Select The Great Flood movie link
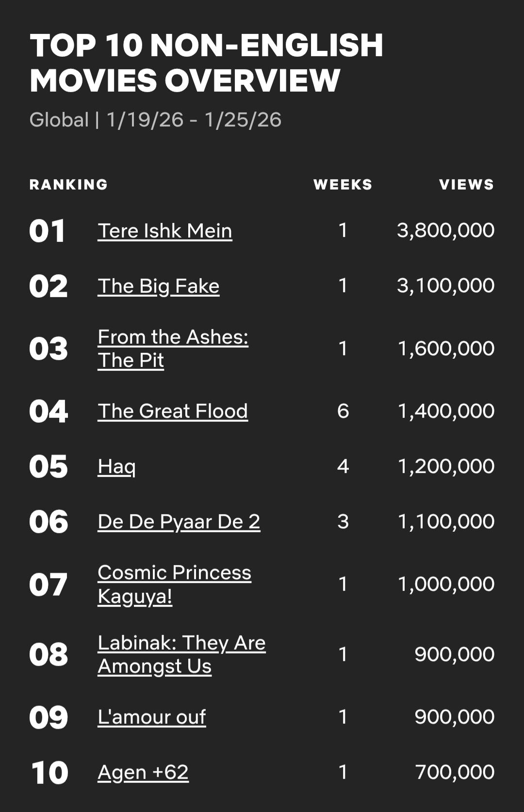 (x=173, y=411)
